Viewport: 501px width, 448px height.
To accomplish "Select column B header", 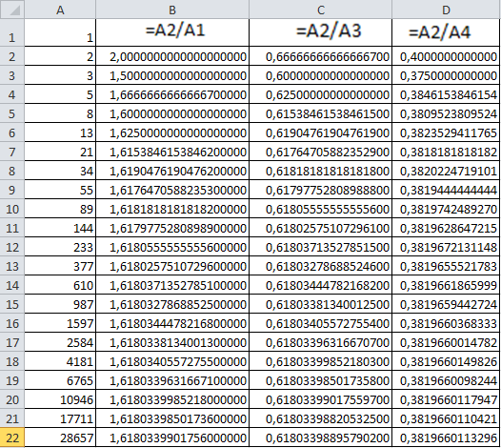I will 172,10.
